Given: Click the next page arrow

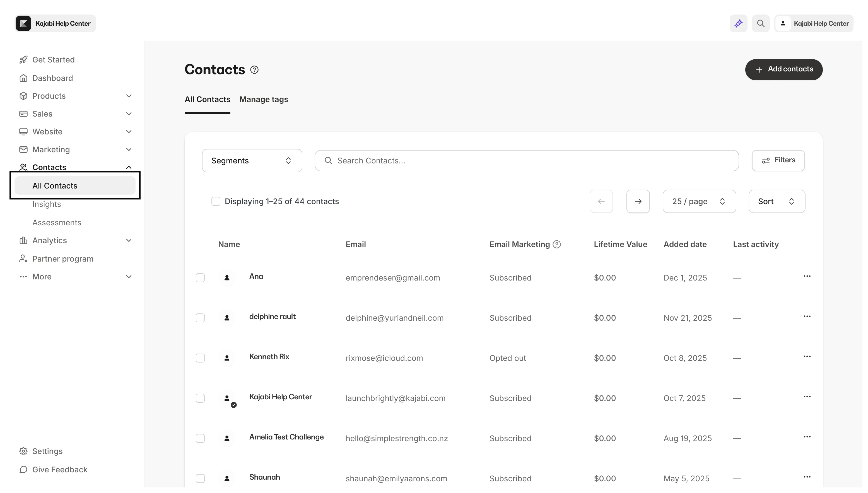Looking at the screenshot, I should pos(638,201).
